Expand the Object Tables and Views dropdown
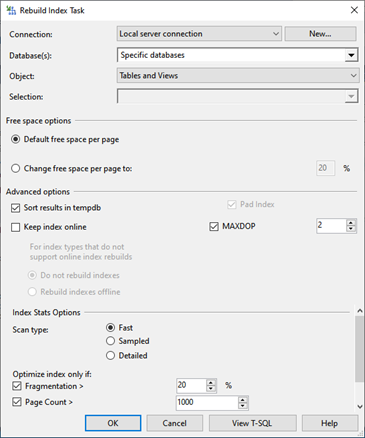 [x=238, y=76]
